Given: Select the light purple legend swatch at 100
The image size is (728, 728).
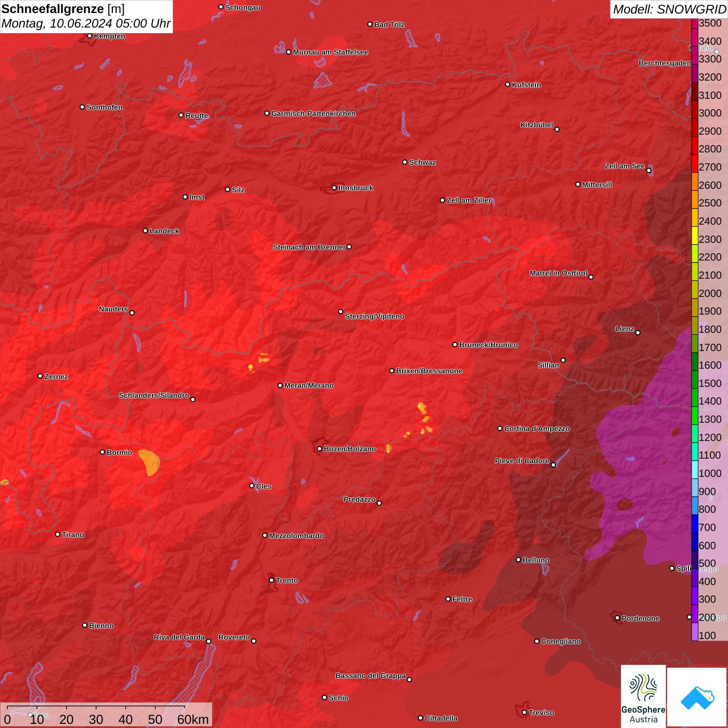Looking at the screenshot, I should point(695,632).
